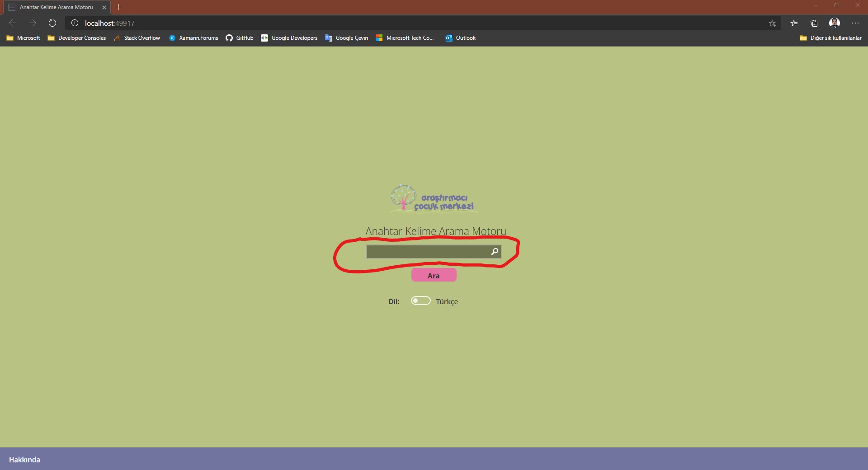Open the browser settings ellipsis menu

855,23
